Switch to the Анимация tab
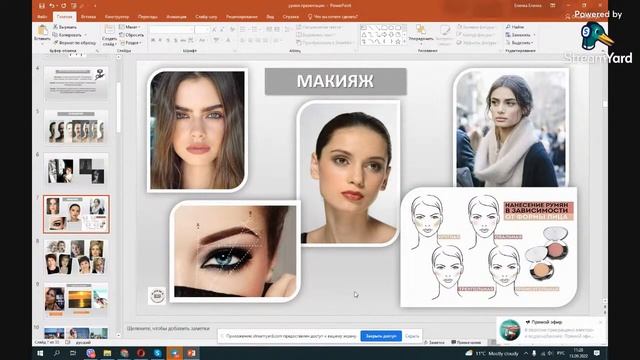The height and width of the screenshot is (360, 640). click(x=176, y=17)
